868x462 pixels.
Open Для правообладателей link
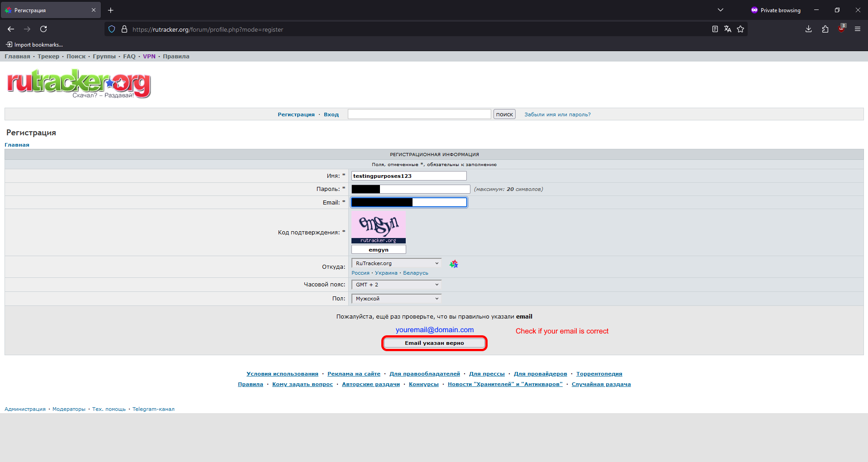tap(425, 374)
